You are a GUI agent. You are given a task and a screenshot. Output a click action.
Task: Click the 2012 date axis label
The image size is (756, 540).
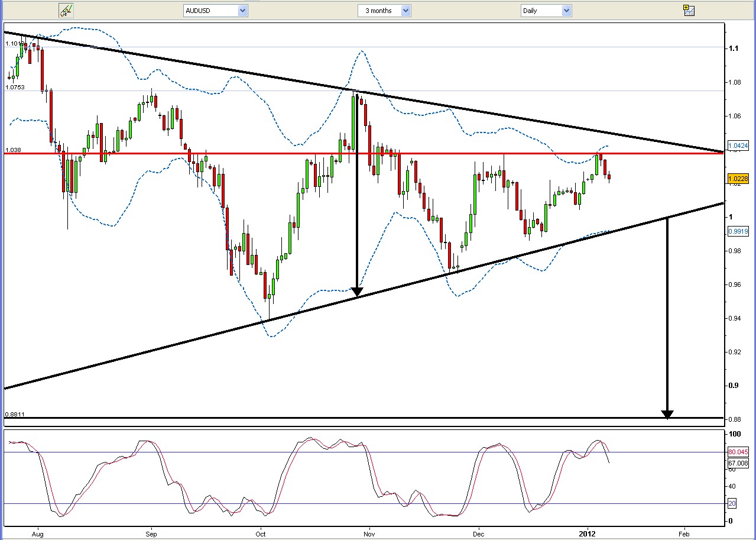pos(588,533)
